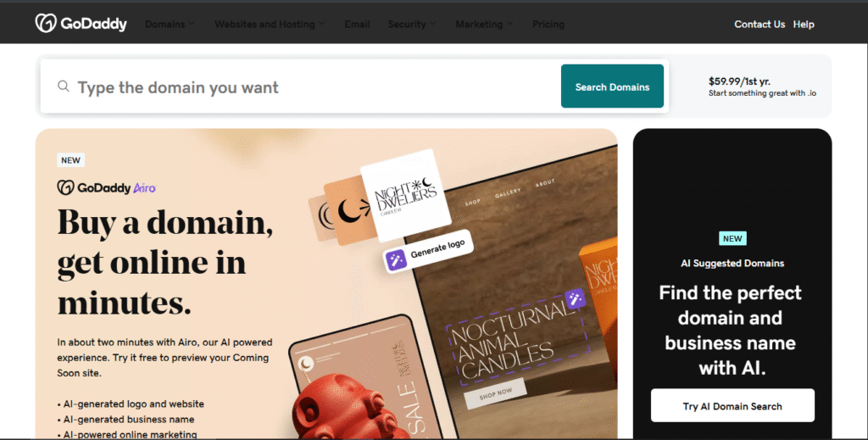The height and width of the screenshot is (440, 868).
Task: Open the Help link
Action: [x=804, y=25]
